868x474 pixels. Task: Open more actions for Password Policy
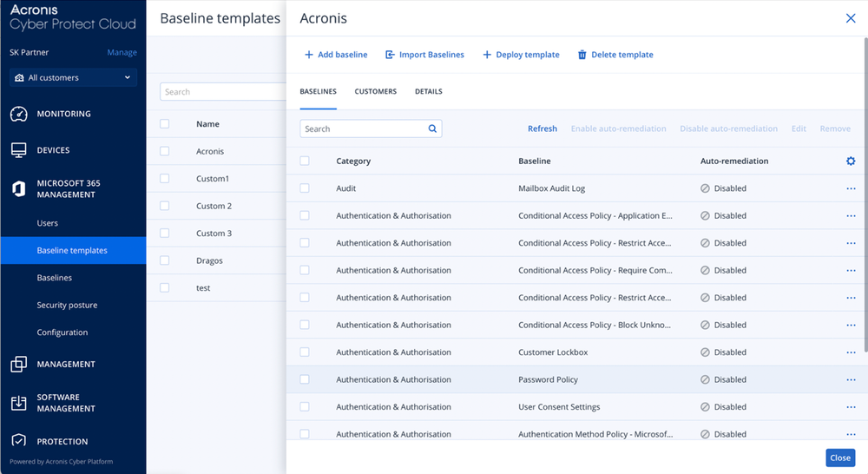(x=851, y=379)
